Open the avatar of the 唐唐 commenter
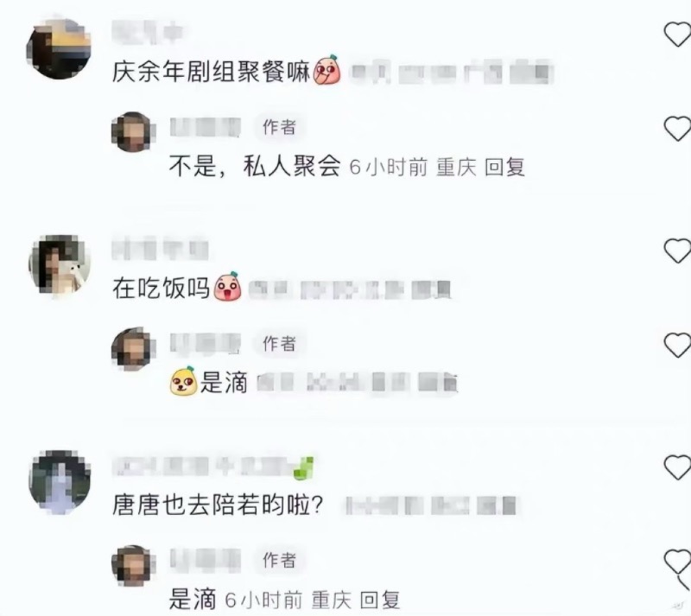Screen dimensions: 691x616 pyautogui.click(x=60, y=481)
